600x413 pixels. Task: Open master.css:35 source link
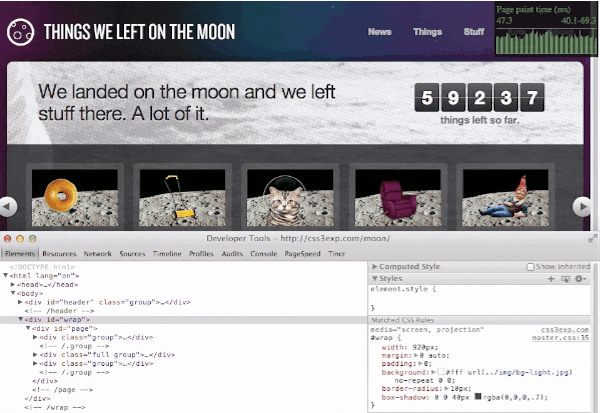click(x=565, y=338)
